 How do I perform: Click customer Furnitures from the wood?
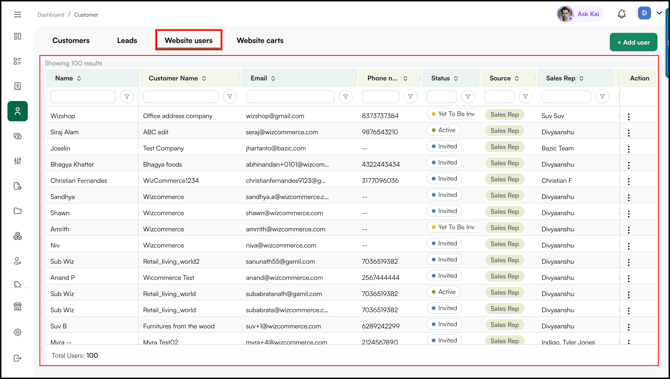pyautogui.click(x=179, y=326)
